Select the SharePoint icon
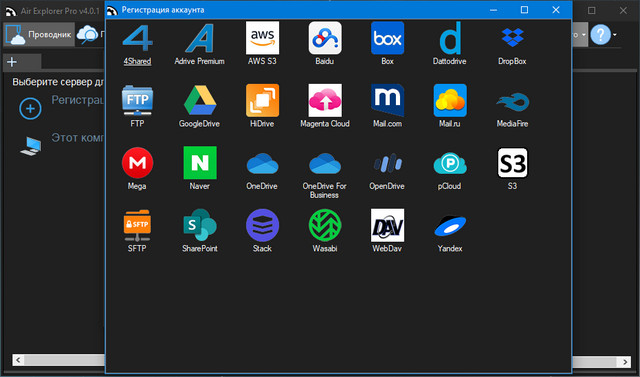This screenshot has width=640, height=377. click(200, 225)
